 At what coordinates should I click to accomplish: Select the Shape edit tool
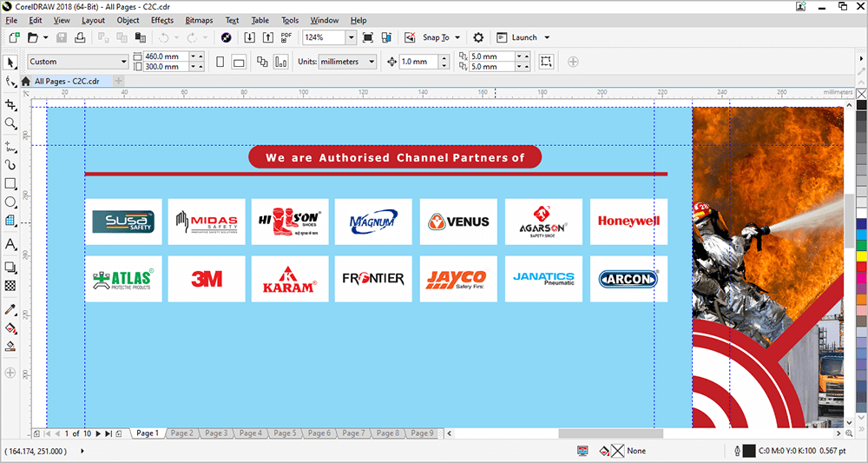click(x=10, y=82)
